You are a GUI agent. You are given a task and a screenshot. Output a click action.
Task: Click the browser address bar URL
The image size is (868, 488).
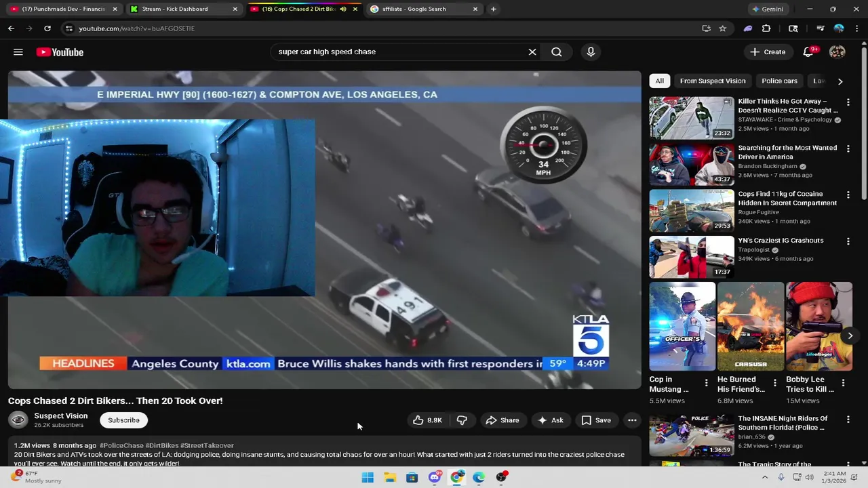pyautogui.click(x=136, y=28)
